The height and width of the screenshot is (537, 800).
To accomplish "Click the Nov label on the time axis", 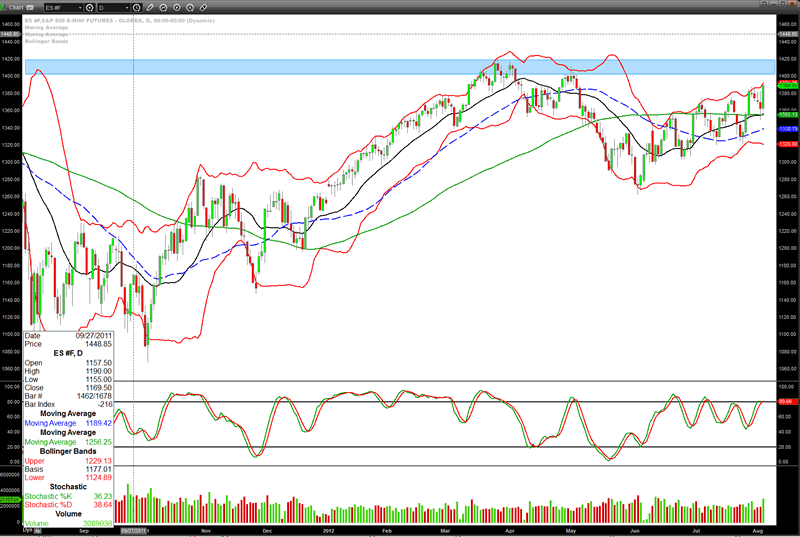I will (x=206, y=531).
